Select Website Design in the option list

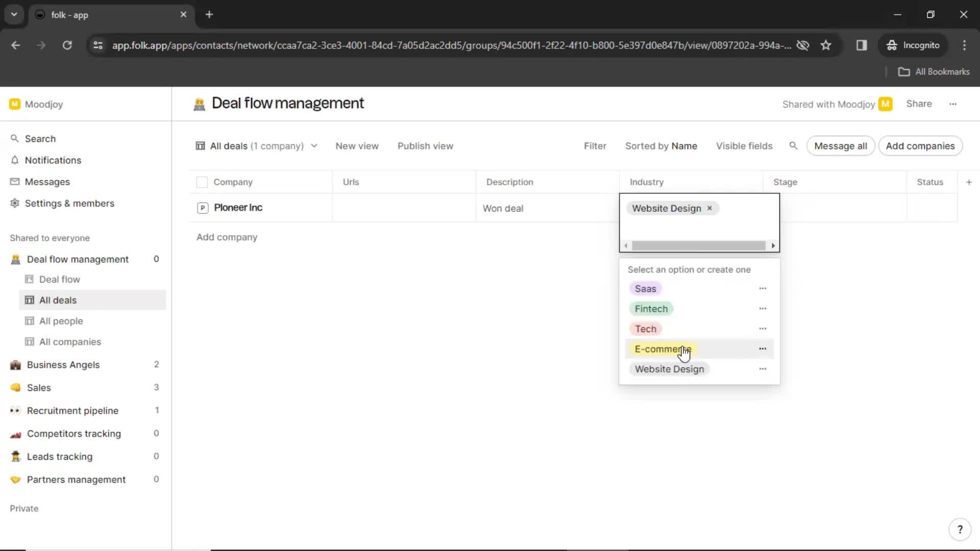(x=670, y=369)
